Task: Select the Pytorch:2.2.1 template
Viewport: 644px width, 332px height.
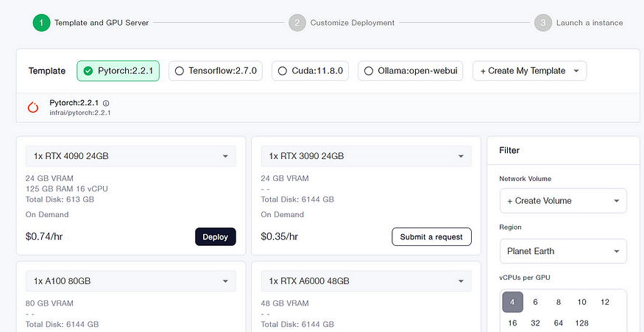Action: click(118, 71)
